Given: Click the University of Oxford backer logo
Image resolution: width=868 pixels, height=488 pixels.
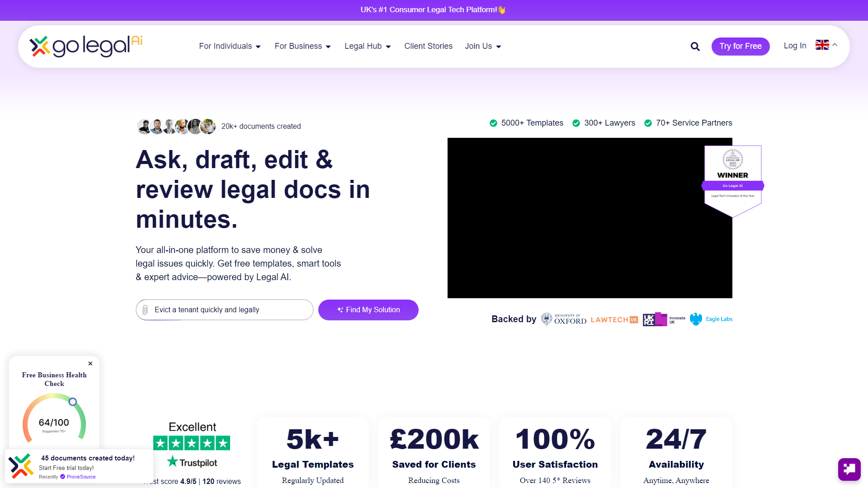Looking at the screenshot, I should click(563, 319).
